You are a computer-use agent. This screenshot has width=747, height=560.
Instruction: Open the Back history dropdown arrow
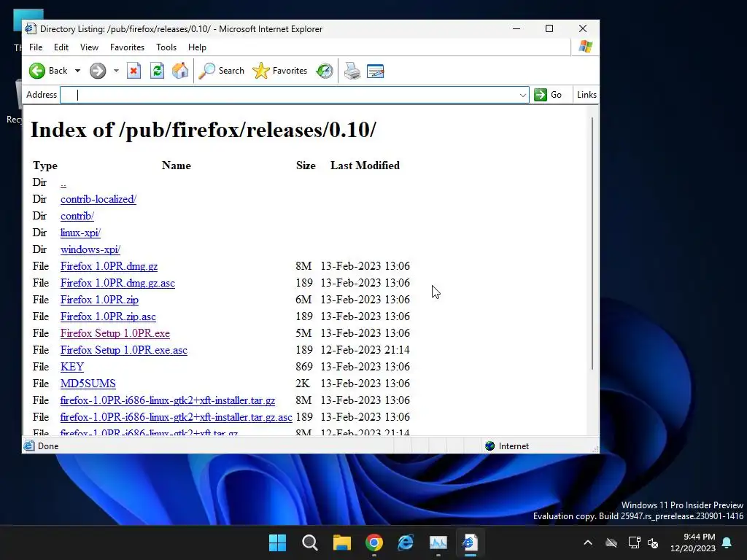point(77,71)
